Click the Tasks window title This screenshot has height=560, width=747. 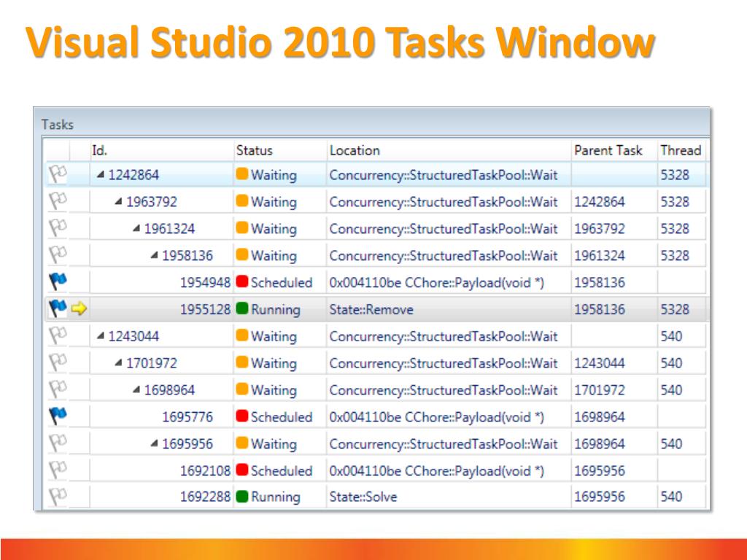(x=57, y=125)
